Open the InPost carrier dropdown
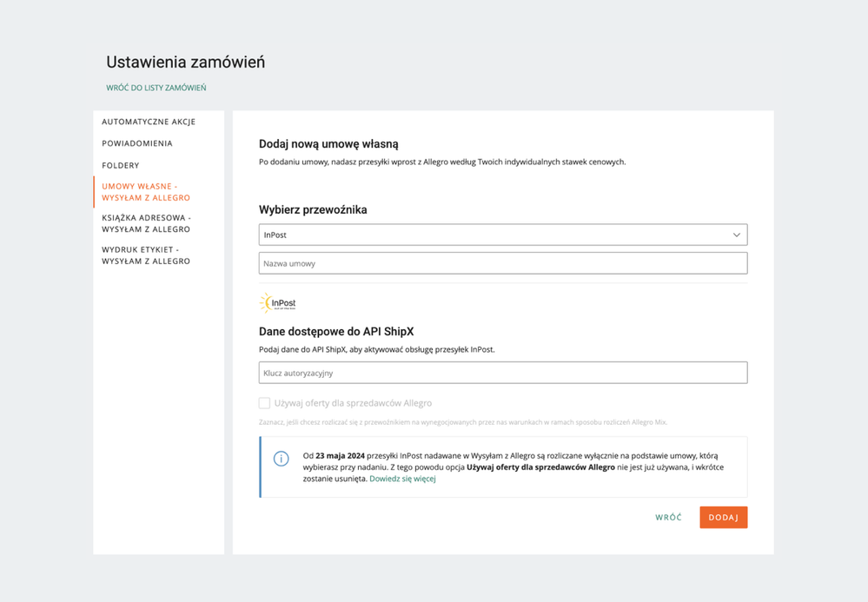 click(502, 235)
